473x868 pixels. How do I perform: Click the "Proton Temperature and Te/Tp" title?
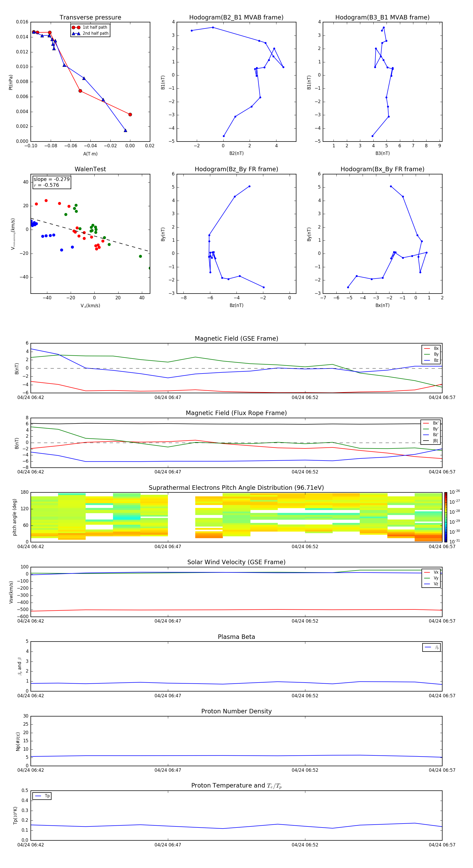coord(236,785)
